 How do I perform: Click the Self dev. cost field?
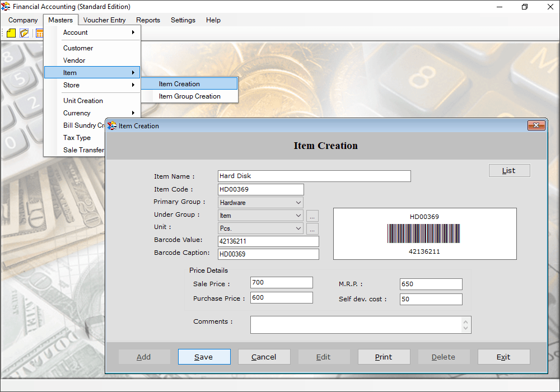tap(431, 299)
